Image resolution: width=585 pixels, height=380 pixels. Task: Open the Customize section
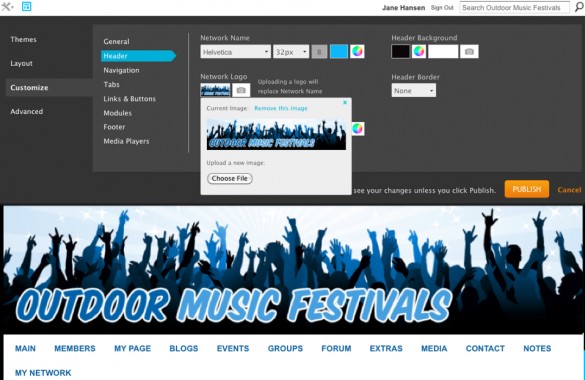(x=29, y=88)
